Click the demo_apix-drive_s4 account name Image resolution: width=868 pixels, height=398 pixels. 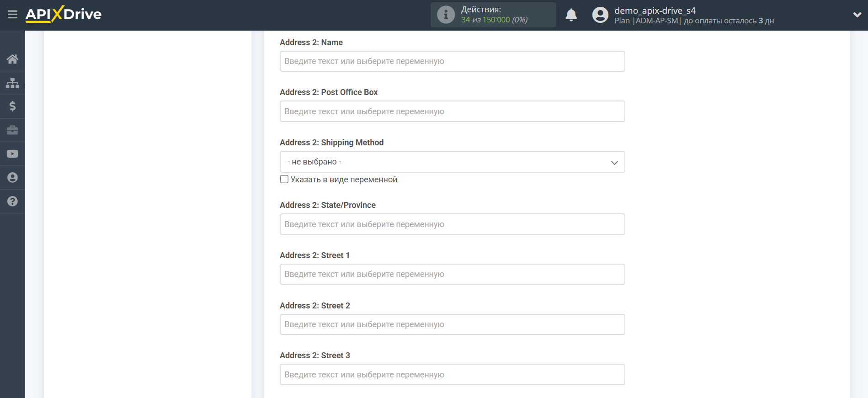(x=655, y=11)
